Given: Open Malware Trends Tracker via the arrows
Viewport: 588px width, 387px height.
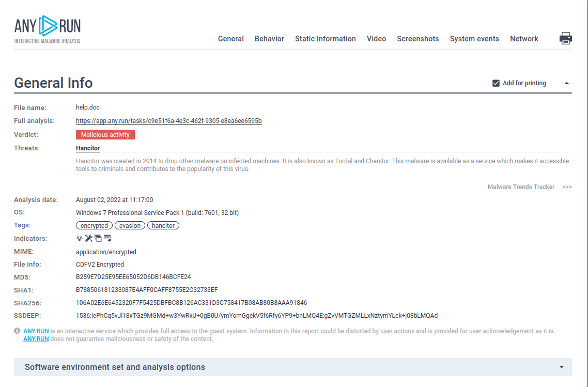Looking at the screenshot, I should point(566,187).
